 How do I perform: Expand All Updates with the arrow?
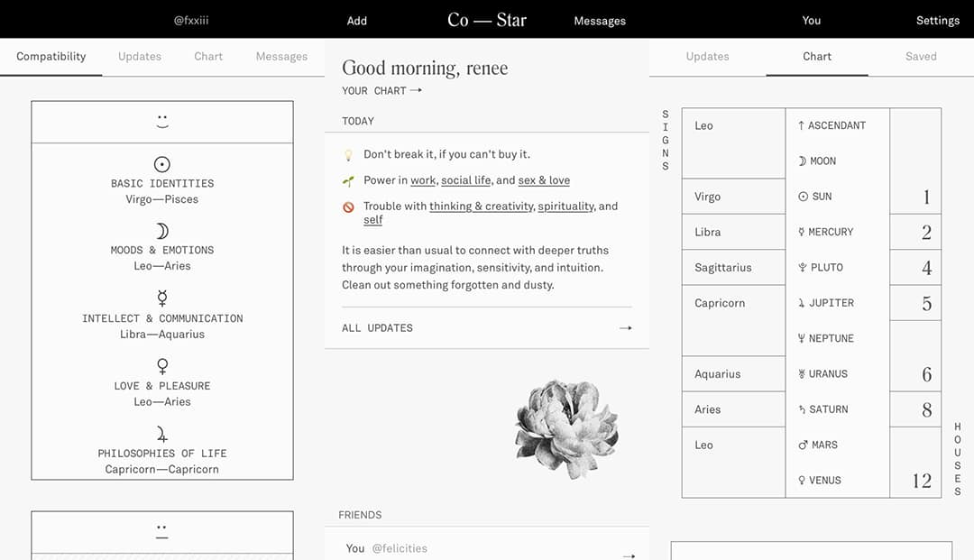[625, 328]
